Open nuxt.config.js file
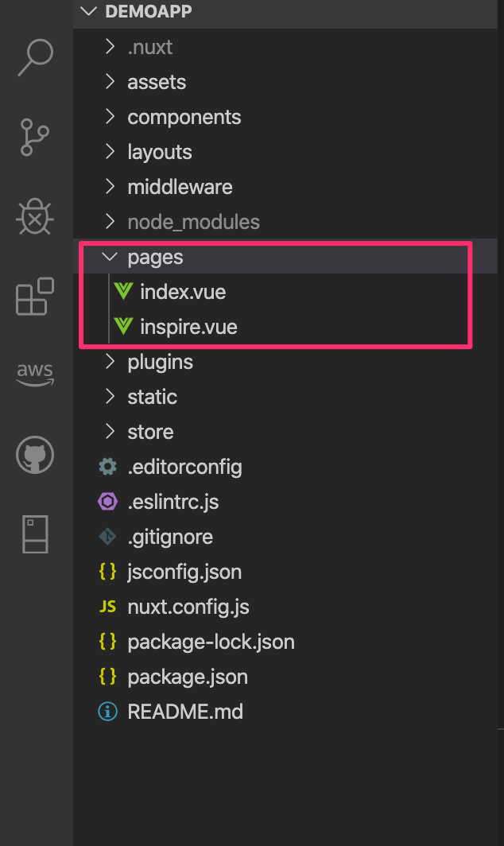 (x=188, y=607)
